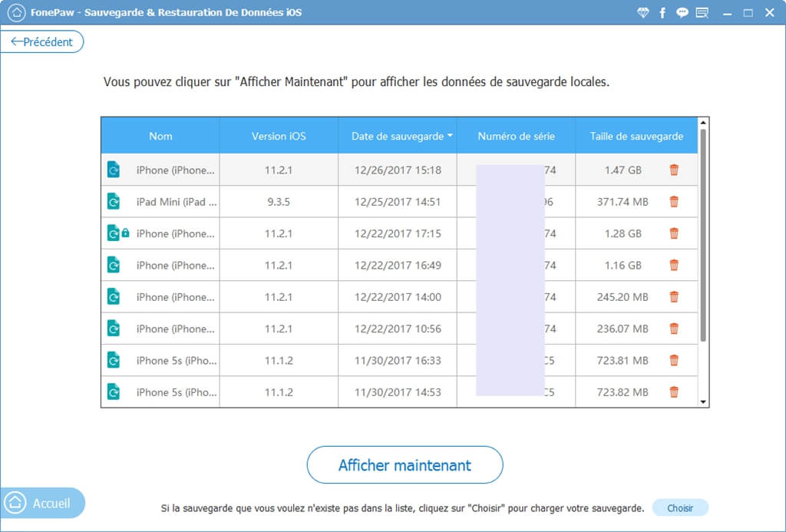Screen dimensions: 786x532
Task: Open the diamond premium icon
Action: (x=642, y=13)
